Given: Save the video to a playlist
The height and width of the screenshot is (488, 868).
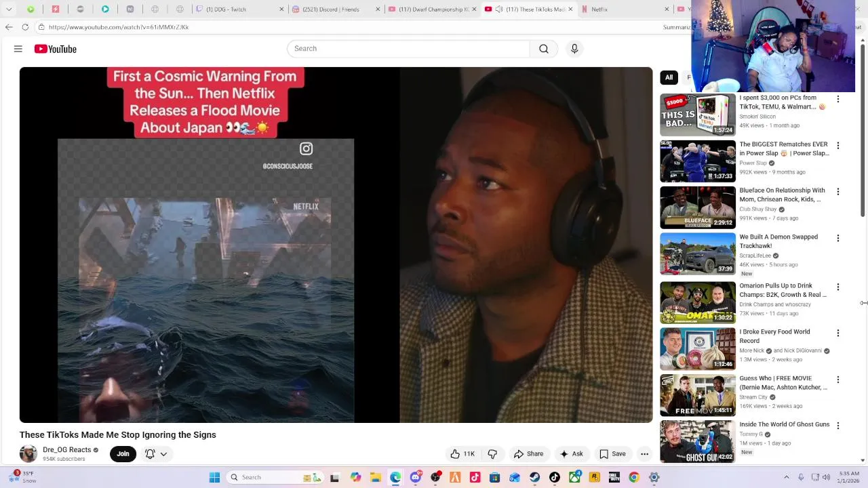Looking at the screenshot, I should [612, 454].
